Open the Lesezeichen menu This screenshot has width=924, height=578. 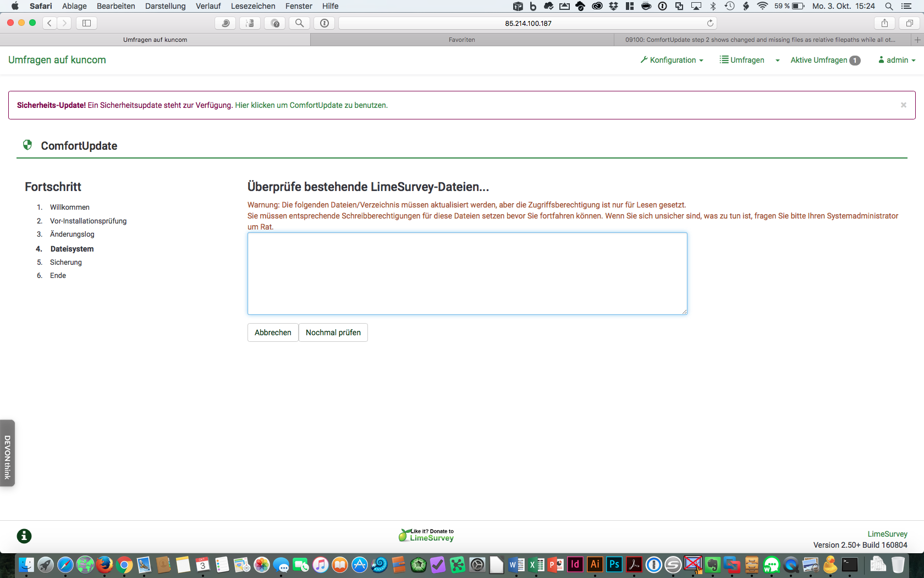pyautogui.click(x=253, y=6)
